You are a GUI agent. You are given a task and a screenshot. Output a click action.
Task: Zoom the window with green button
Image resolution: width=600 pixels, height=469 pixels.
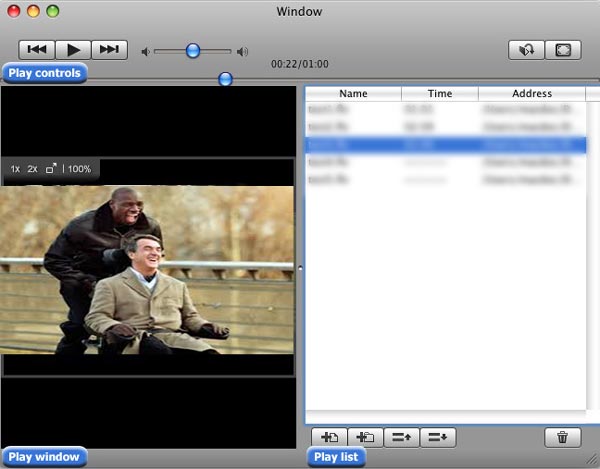(x=53, y=11)
